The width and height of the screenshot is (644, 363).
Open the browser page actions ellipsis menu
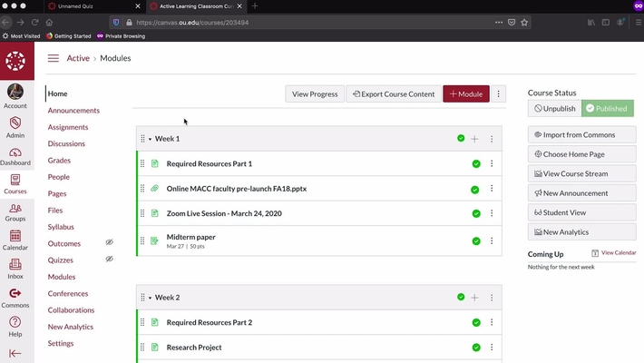pos(499,23)
